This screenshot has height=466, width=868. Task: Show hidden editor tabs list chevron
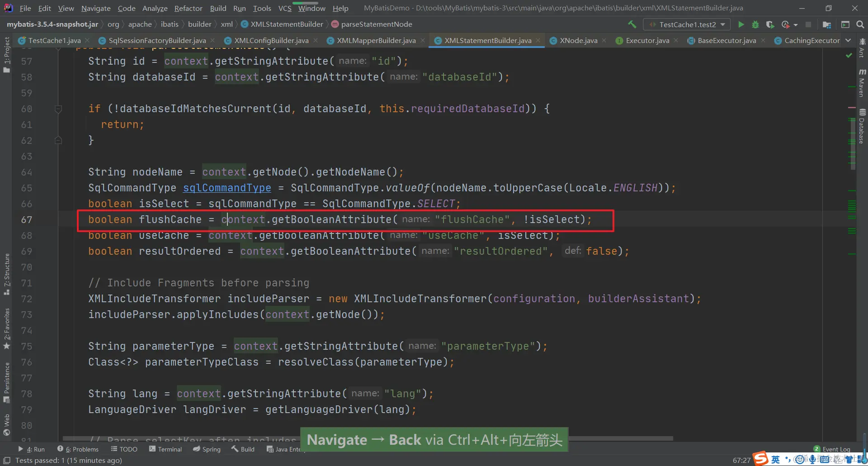(848, 40)
